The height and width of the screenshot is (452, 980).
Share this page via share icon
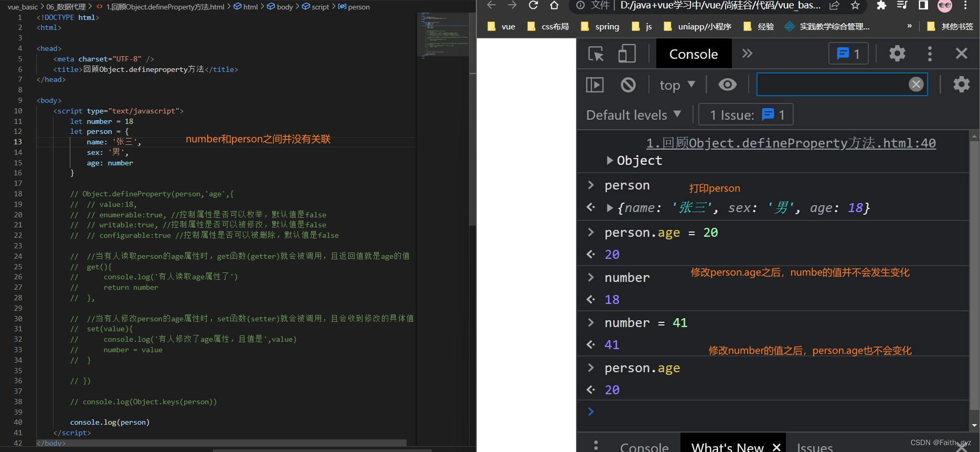click(834, 5)
